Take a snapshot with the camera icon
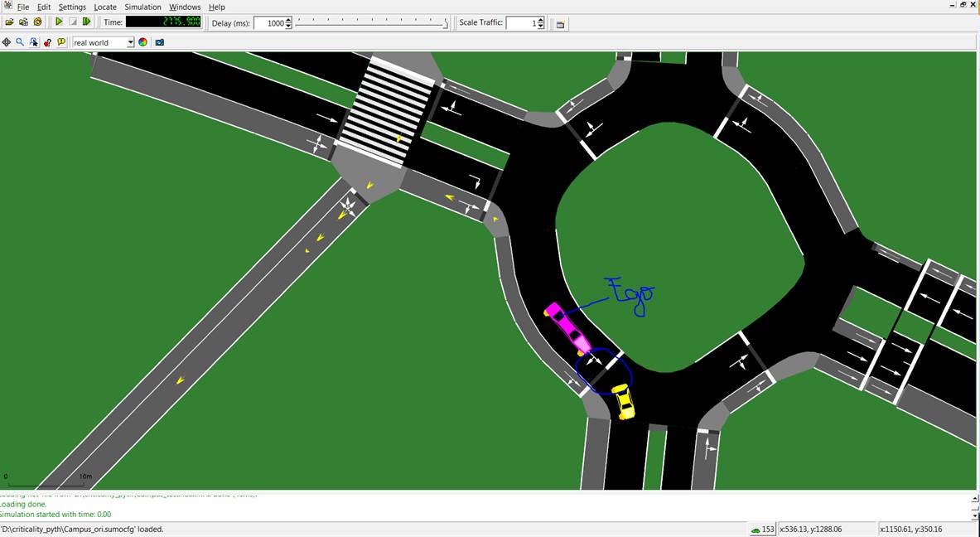980x537 pixels. [x=160, y=42]
